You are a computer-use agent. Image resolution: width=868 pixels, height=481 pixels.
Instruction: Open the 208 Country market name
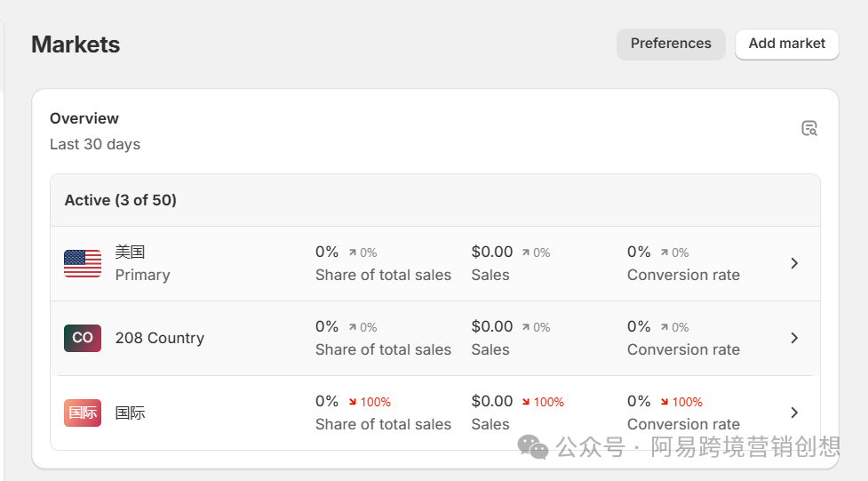coord(160,338)
